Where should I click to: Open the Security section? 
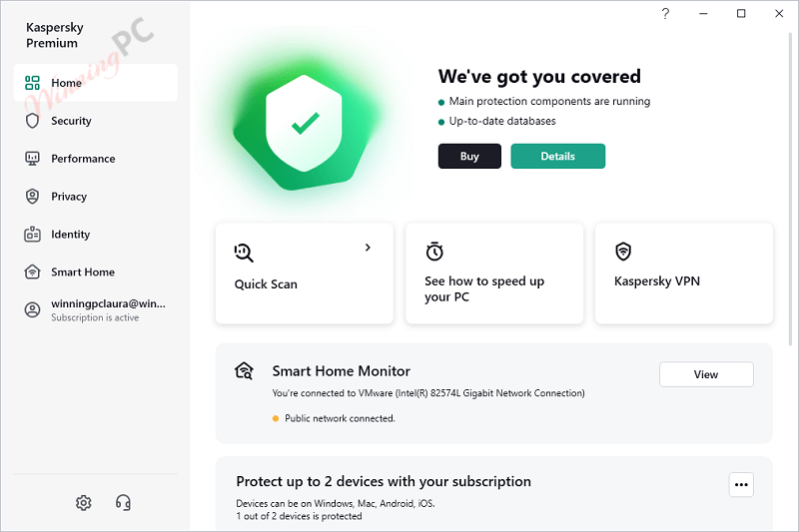coord(95,121)
